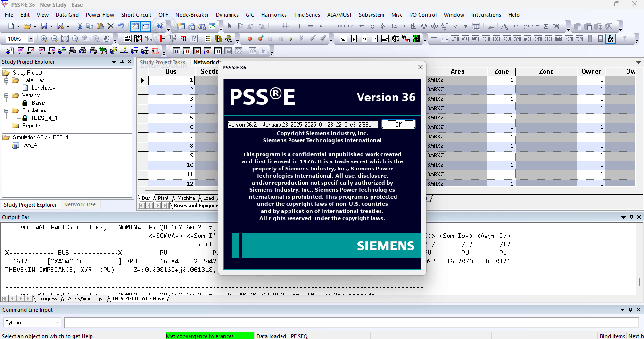Toggle the ampersand toolbar button
The height and width of the screenshot is (339, 644).
coord(611,39)
